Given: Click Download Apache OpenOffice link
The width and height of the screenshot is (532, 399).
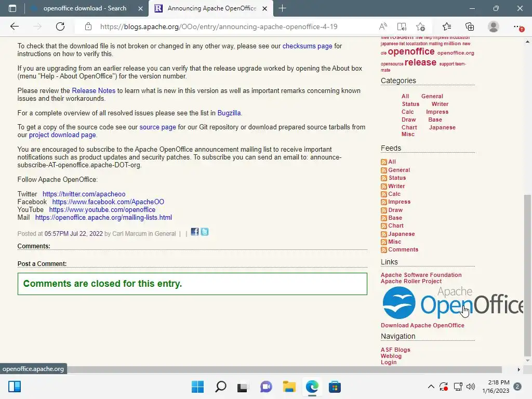Looking at the screenshot, I should [422, 325].
